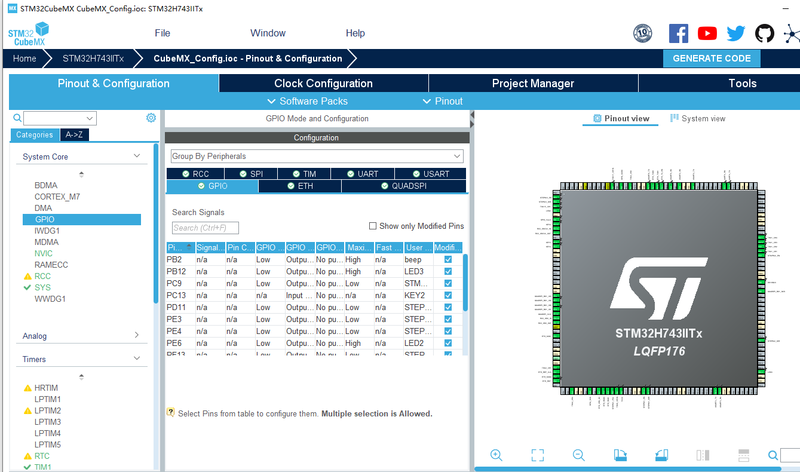Screen dimensions: 800x472
Task: Expand the Analog category
Action: coord(137,335)
